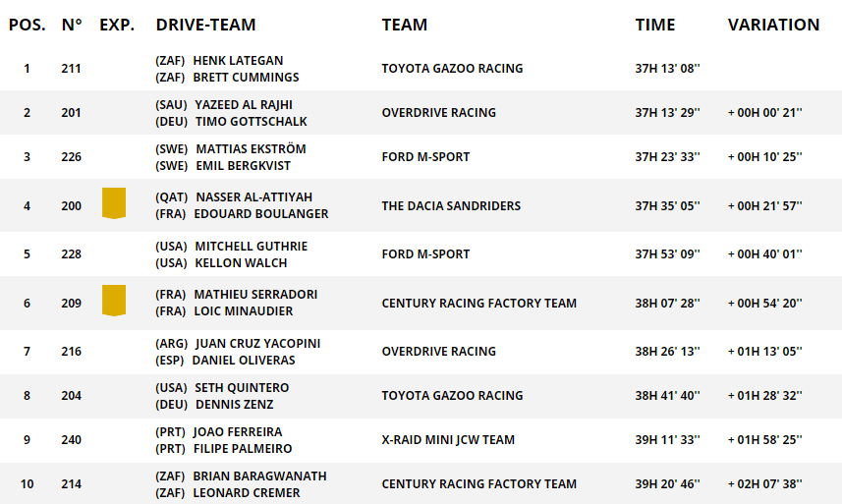
Task: Click the EXP. column header
Action: click(x=117, y=25)
